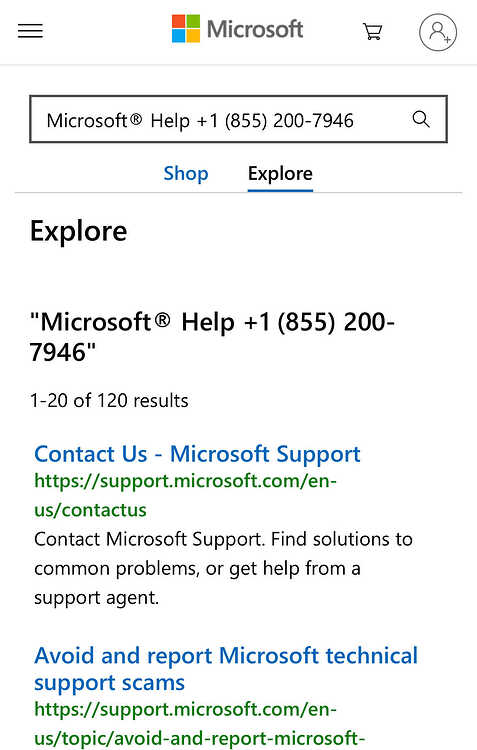
Task: Select the Explore tab
Action: coord(280,173)
